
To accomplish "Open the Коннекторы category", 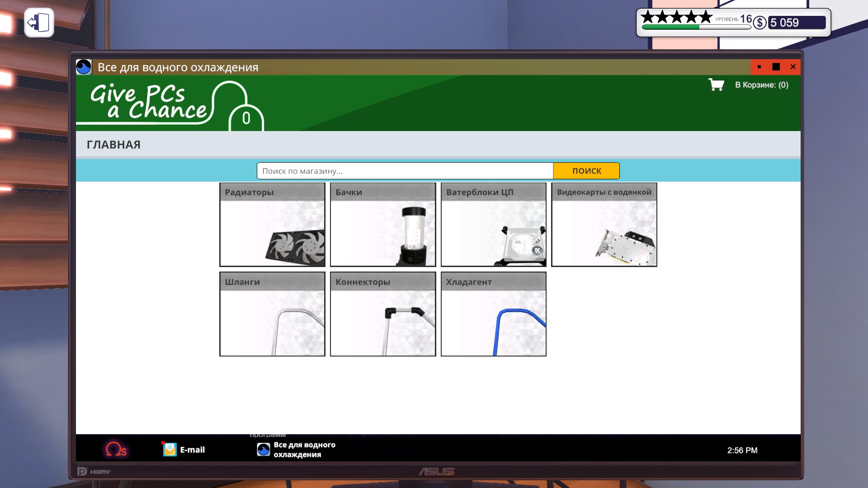I will click(383, 314).
